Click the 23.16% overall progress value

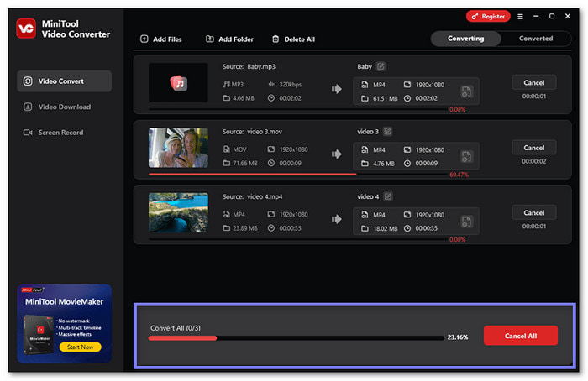458,337
